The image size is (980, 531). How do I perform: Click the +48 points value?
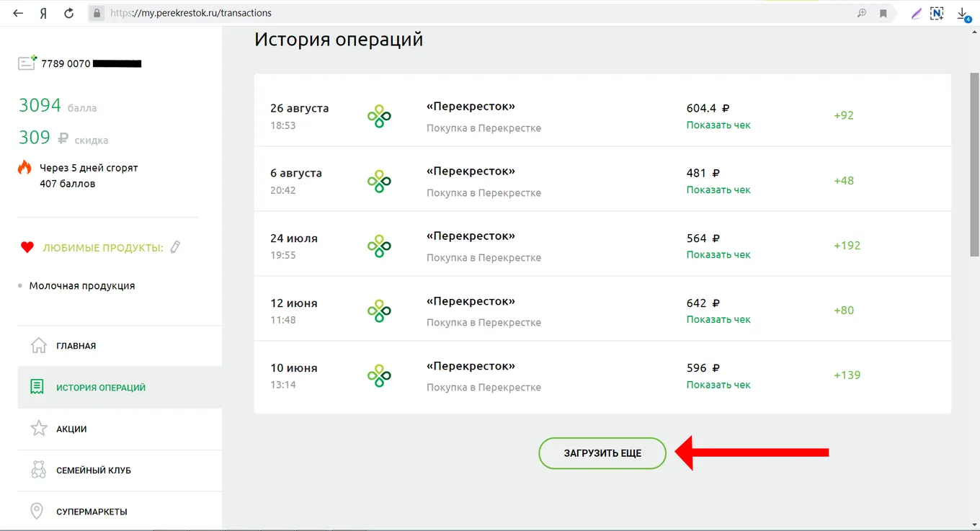point(844,180)
